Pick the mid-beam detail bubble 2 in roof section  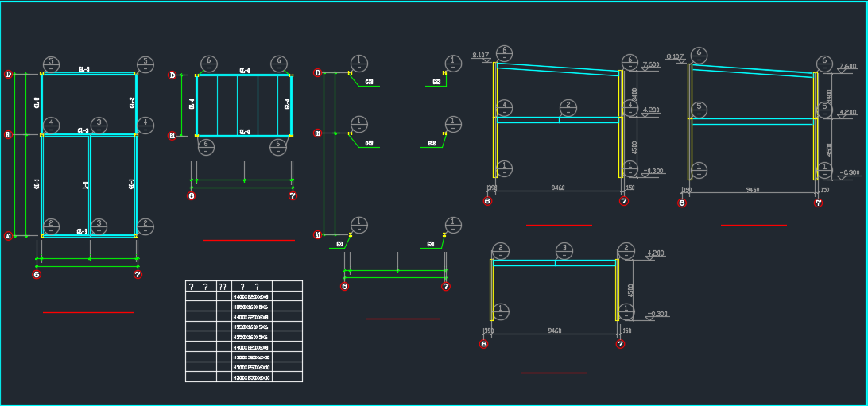[x=568, y=108]
